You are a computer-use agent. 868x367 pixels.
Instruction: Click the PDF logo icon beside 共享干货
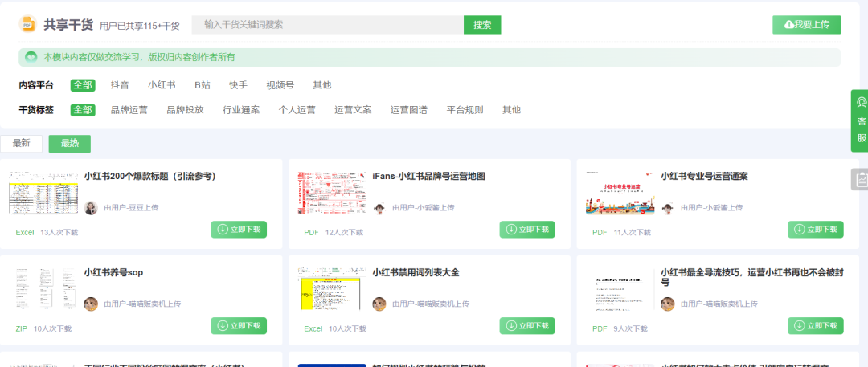[27, 24]
